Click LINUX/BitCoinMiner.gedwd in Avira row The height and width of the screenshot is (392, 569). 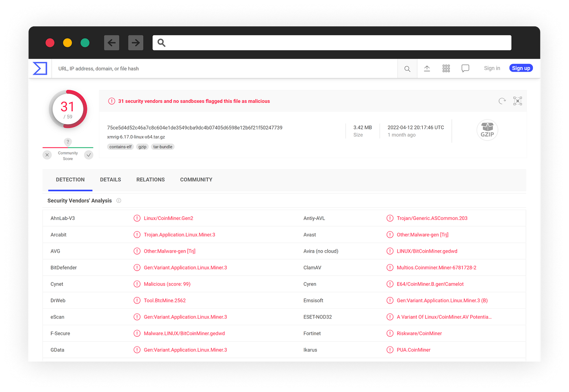427,251
